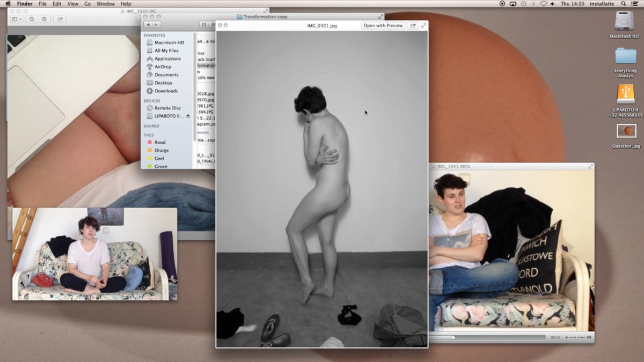Select Question.jpg thumbnail on the desktop
Image resolution: width=644 pixels, height=362 pixels.
click(626, 131)
